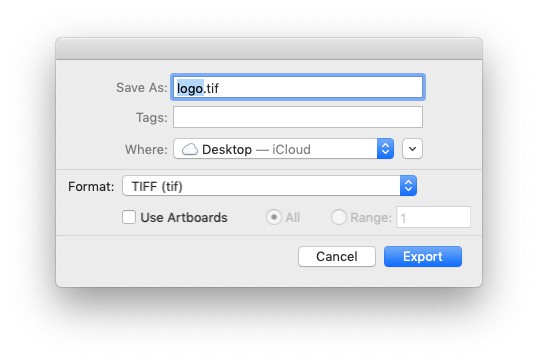This screenshot has height=361, width=538.
Task: Click the dialog's gray title bar
Action: [x=269, y=49]
